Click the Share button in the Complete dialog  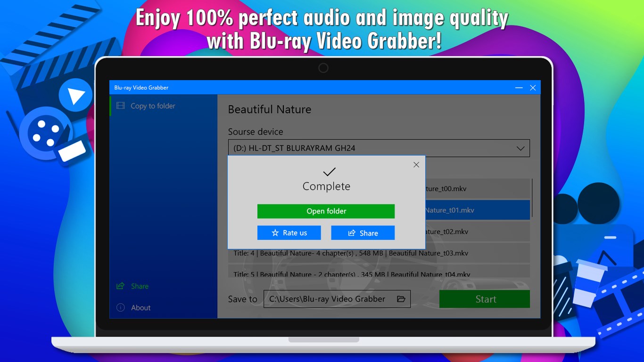(x=363, y=233)
